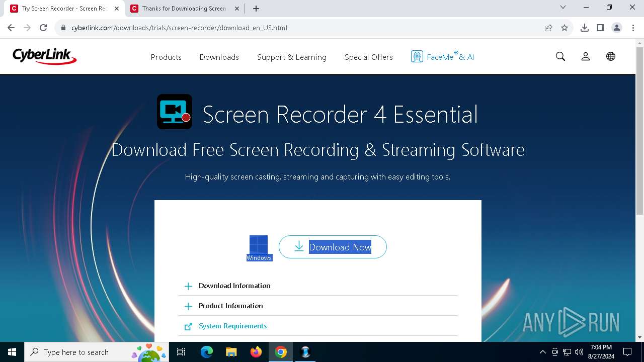The width and height of the screenshot is (644, 362).
Task: Open the System Requirements link
Action: tap(233, 326)
